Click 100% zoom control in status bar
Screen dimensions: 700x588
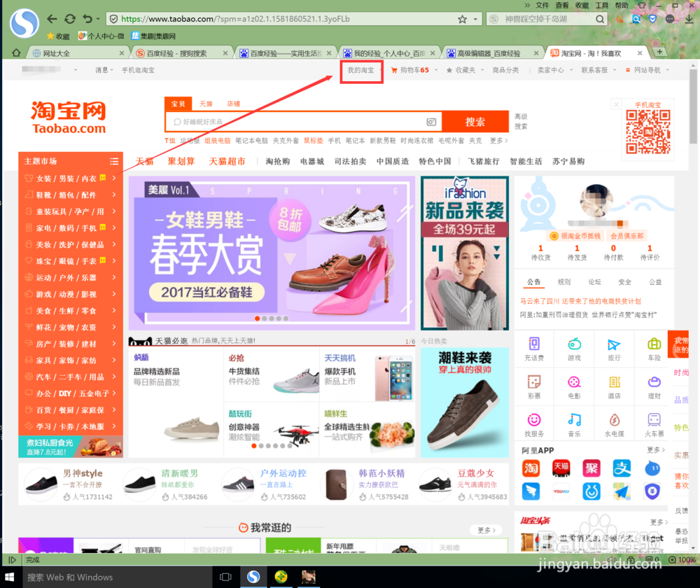(x=682, y=559)
